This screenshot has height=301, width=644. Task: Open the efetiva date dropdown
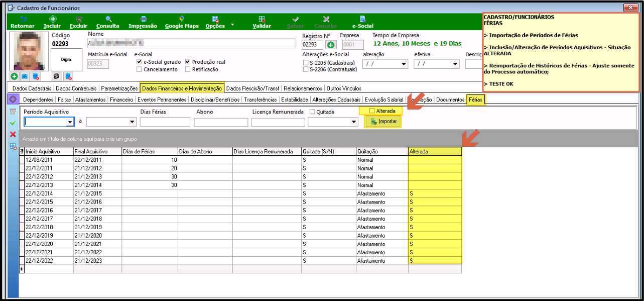[455, 64]
